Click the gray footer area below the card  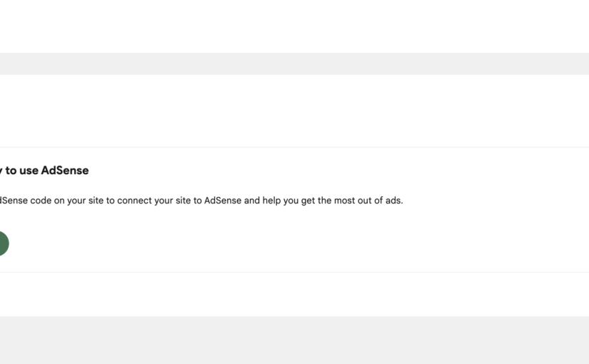click(294, 339)
